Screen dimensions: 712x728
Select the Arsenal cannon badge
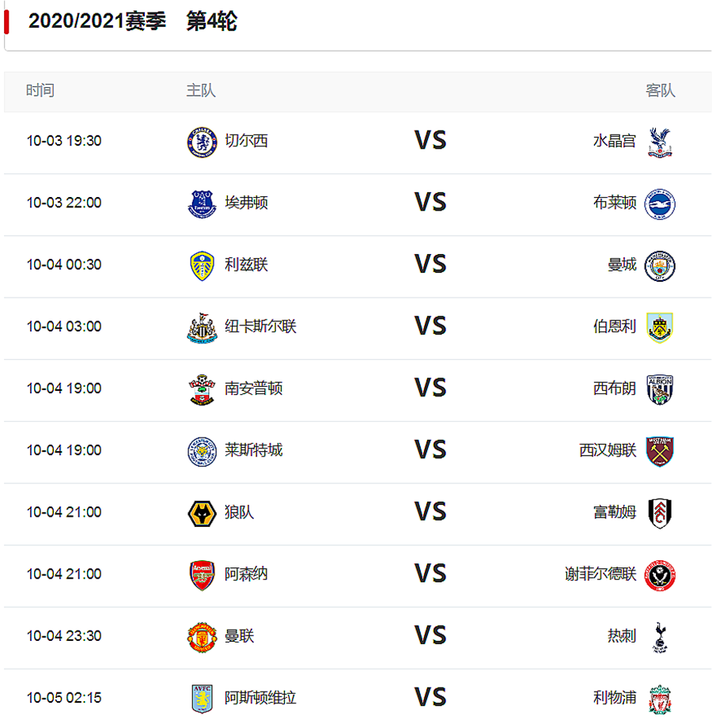(x=201, y=574)
